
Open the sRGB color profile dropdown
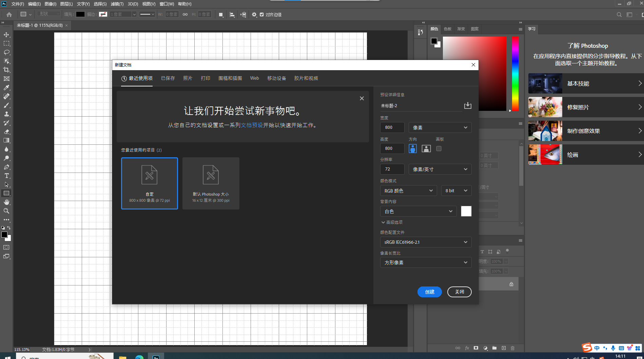426,242
